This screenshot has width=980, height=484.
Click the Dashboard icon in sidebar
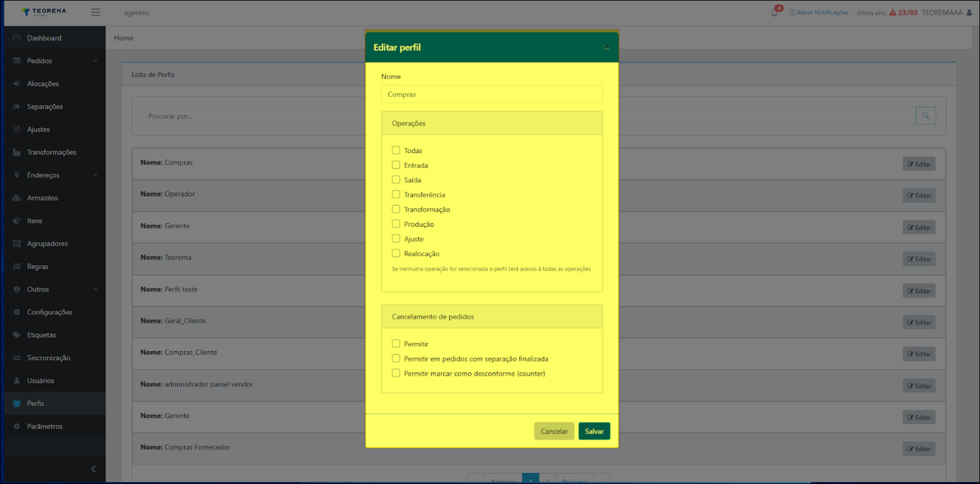(x=17, y=38)
